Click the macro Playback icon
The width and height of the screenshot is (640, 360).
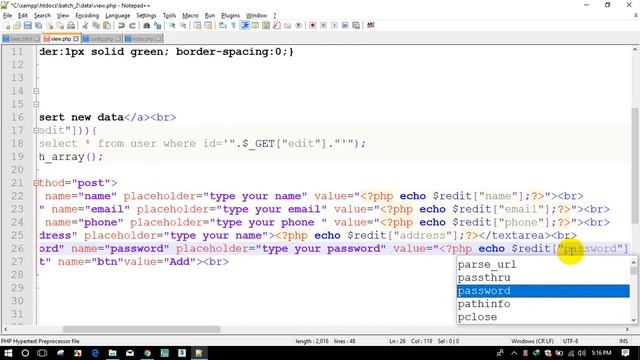[334, 26]
